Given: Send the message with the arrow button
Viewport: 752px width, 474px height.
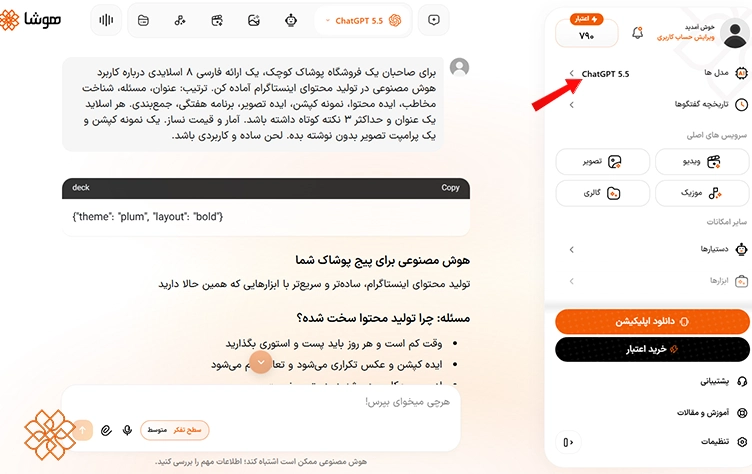Looking at the screenshot, I should pyautogui.click(x=82, y=430).
